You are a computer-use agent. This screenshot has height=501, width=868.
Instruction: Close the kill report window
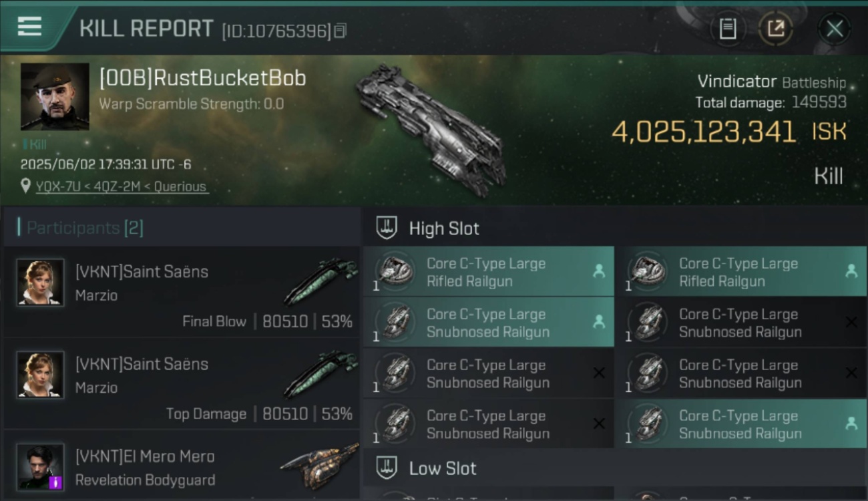pos(835,29)
